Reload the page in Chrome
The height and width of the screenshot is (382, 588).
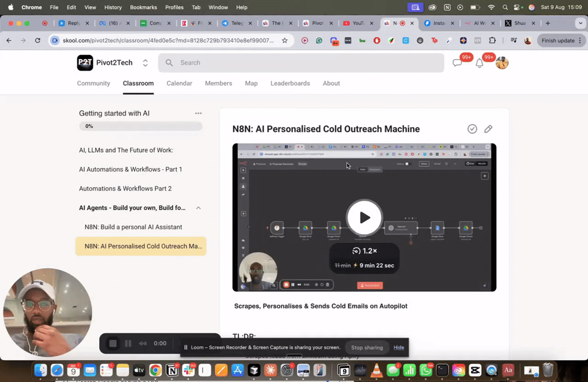(x=37, y=41)
